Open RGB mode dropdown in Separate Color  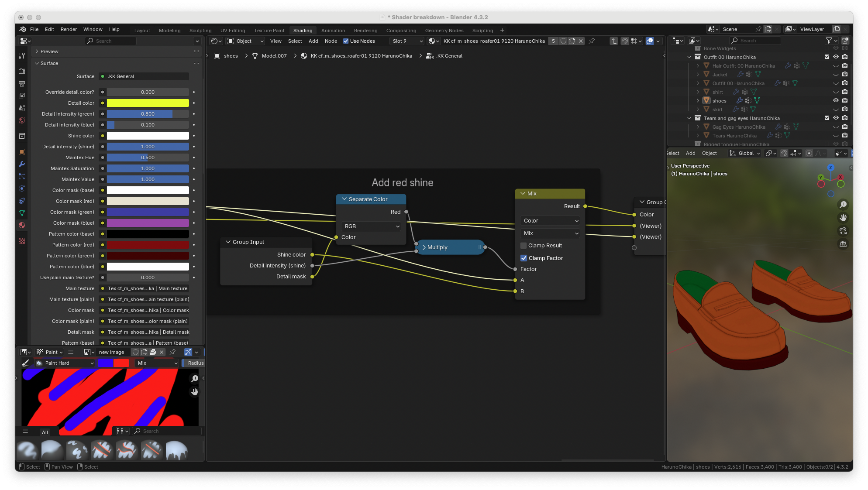(372, 226)
